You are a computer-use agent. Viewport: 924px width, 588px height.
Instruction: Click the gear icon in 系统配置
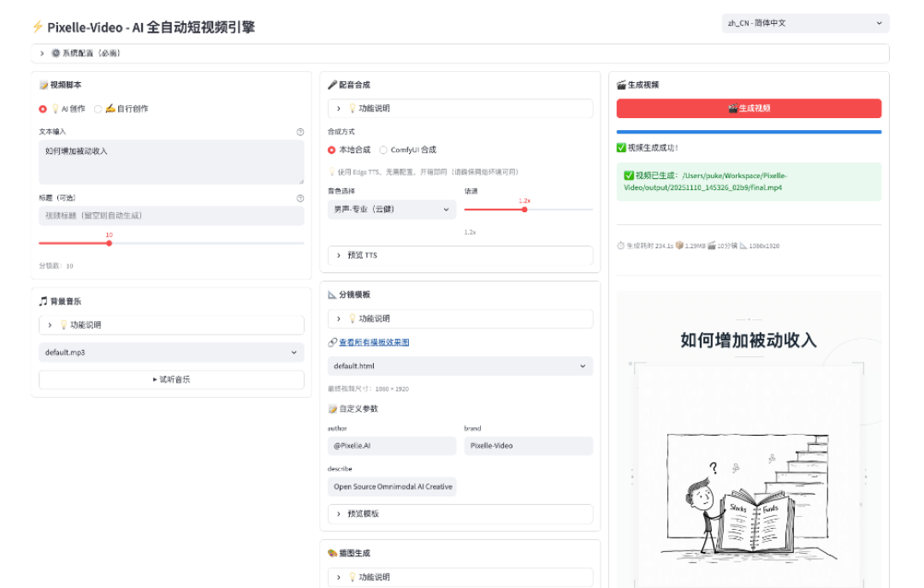pyautogui.click(x=56, y=53)
